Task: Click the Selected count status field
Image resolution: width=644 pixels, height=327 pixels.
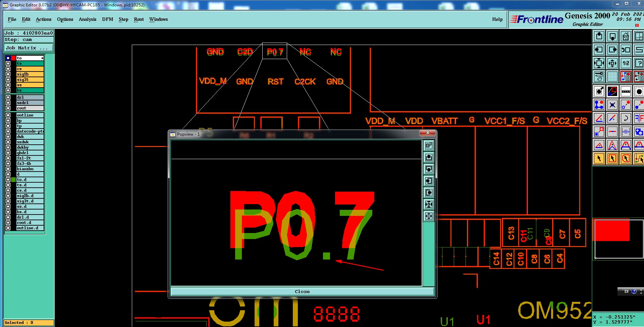Action: (29, 323)
